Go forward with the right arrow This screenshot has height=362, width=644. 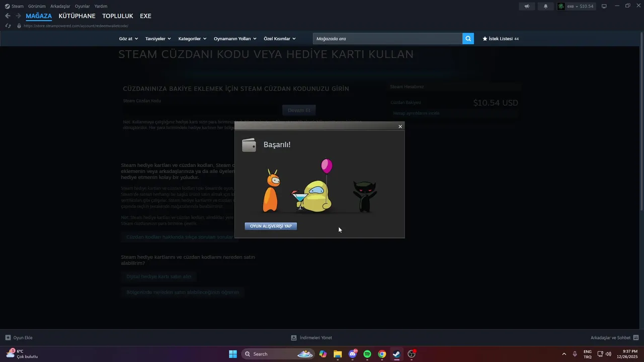pos(18,16)
